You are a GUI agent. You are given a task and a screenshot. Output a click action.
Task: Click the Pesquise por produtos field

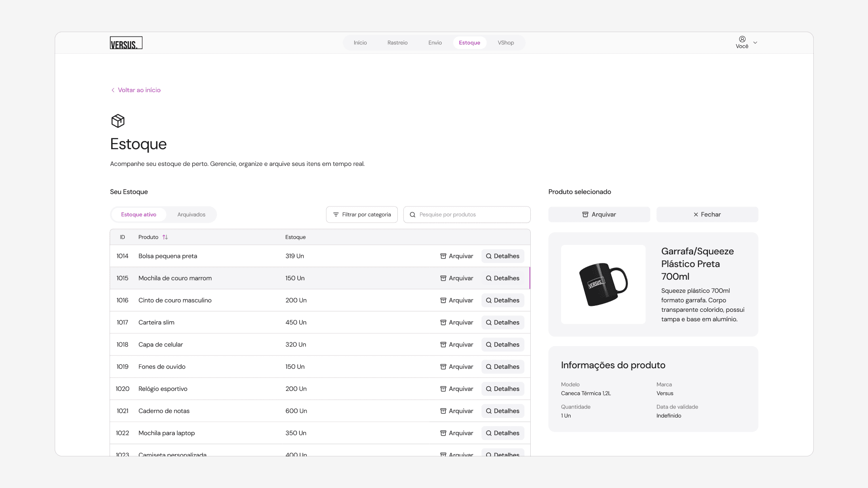coord(470,215)
